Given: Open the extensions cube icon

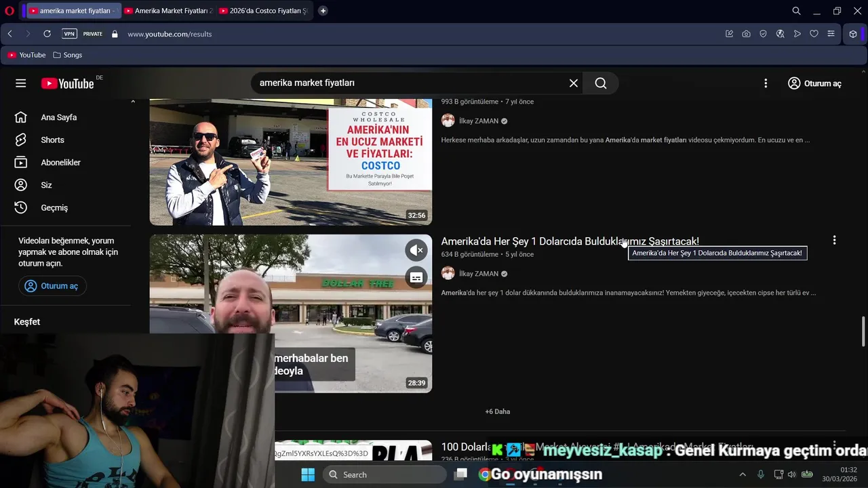Looking at the screenshot, I should (x=853, y=34).
